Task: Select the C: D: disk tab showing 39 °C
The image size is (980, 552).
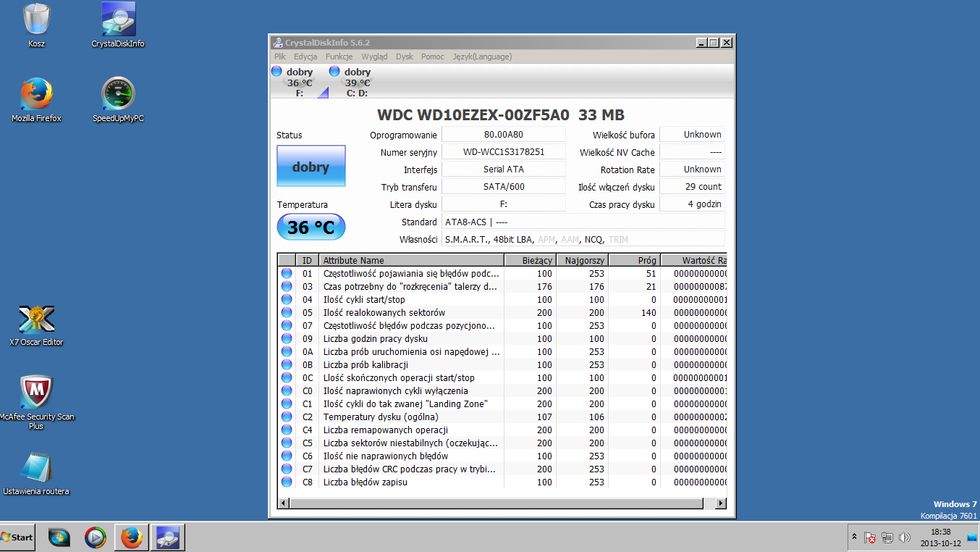Action: [357, 81]
